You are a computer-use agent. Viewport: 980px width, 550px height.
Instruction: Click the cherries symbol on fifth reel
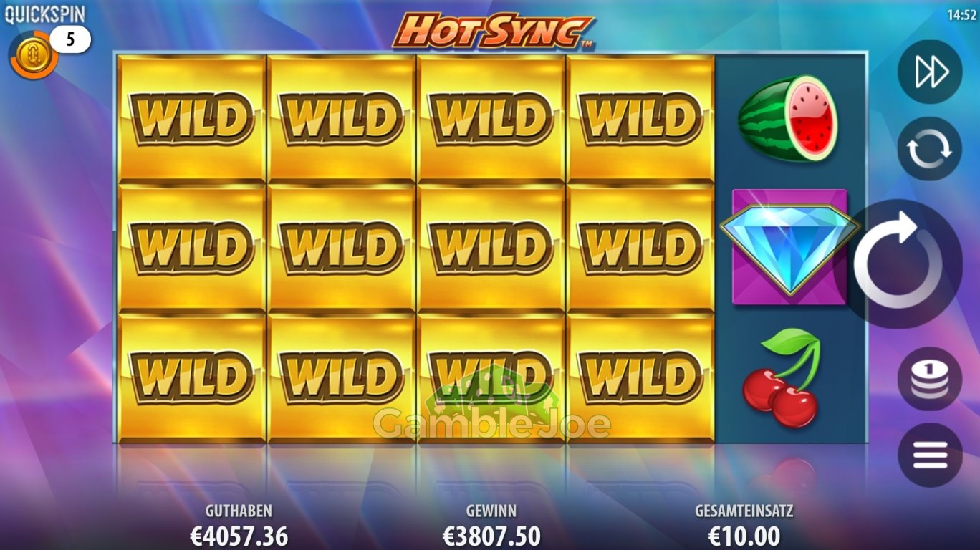click(x=781, y=377)
